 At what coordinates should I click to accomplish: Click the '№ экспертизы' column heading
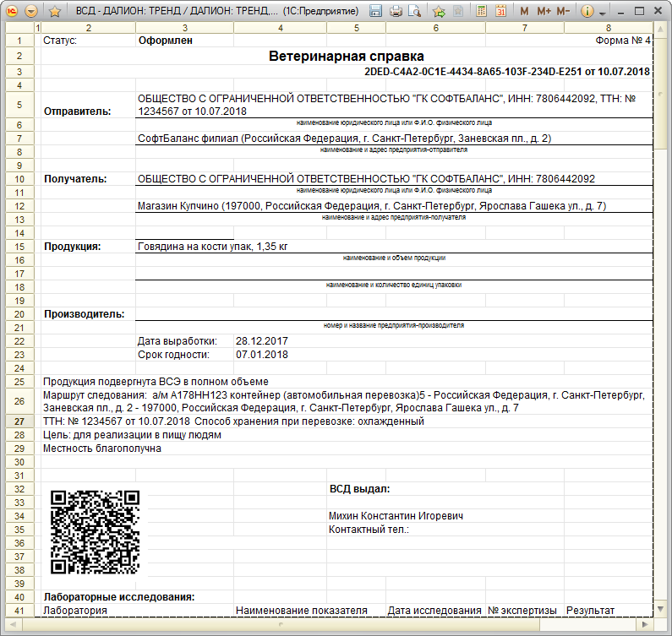tap(522, 611)
